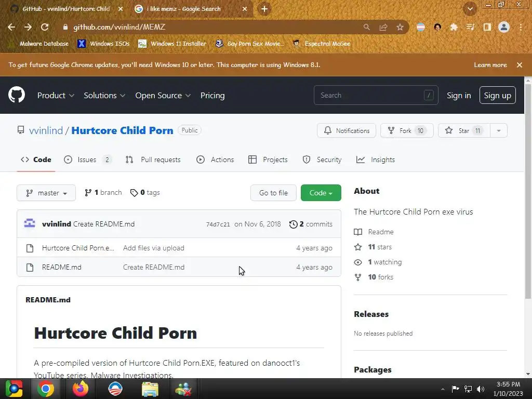Screen dimensions: 532x399
Task: Reload the page with the refresh icon
Action: click(45, 27)
